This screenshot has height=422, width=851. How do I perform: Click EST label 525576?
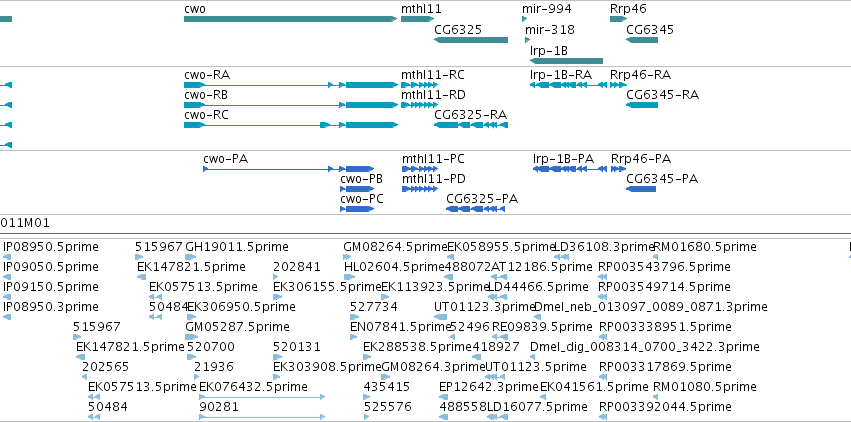(388, 407)
